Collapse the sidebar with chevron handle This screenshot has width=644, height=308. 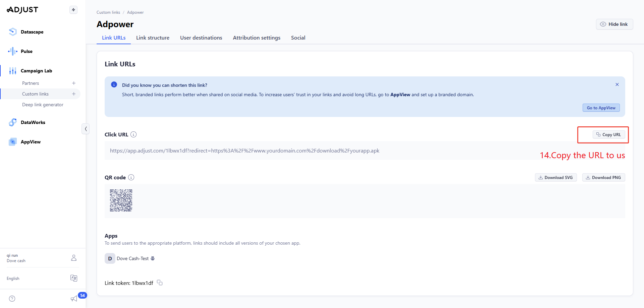coord(86,129)
